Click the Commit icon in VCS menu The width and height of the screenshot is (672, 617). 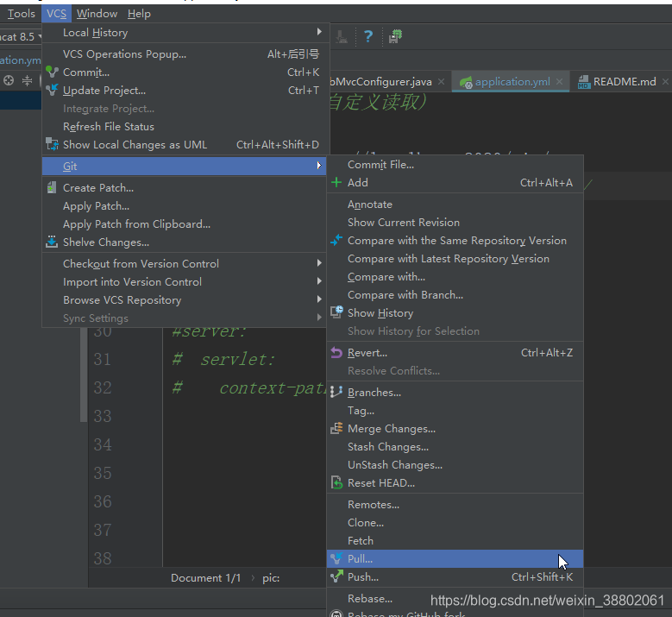[x=52, y=72]
